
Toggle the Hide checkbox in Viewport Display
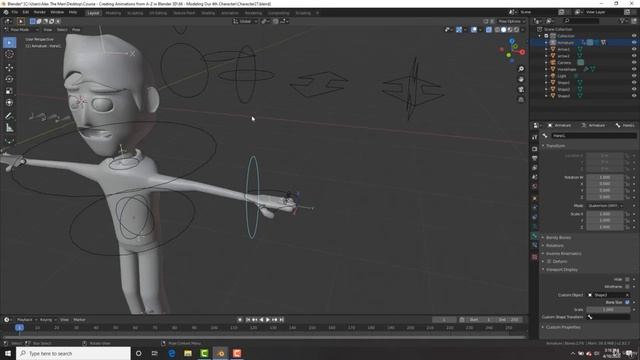627,280
